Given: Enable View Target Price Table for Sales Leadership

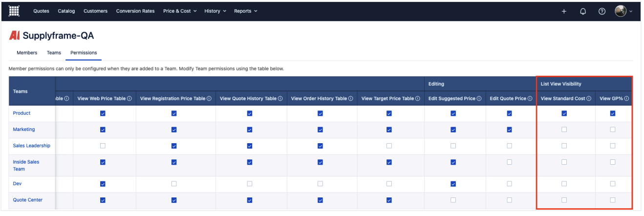Looking at the screenshot, I should 389,146.
